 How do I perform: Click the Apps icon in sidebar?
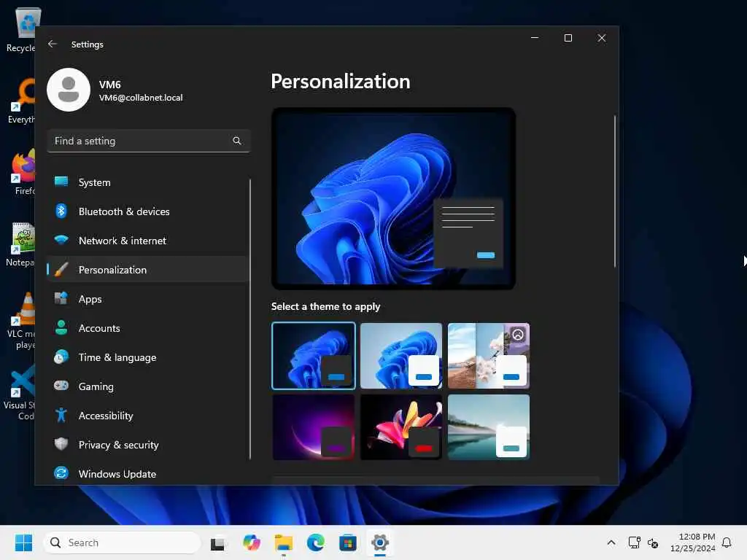[x=61, y=298]
